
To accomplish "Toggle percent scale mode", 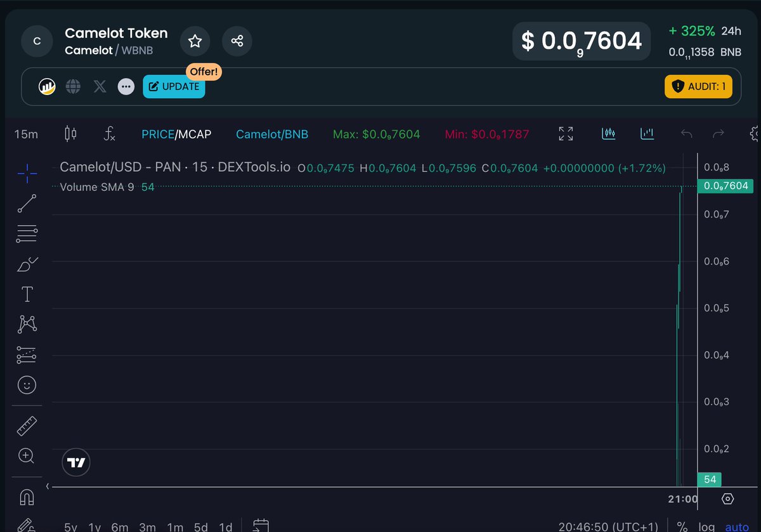I will tap(682, 527).
